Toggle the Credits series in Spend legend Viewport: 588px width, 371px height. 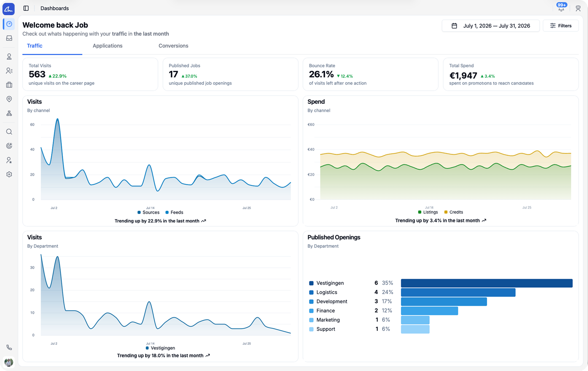tap(454, 212)
